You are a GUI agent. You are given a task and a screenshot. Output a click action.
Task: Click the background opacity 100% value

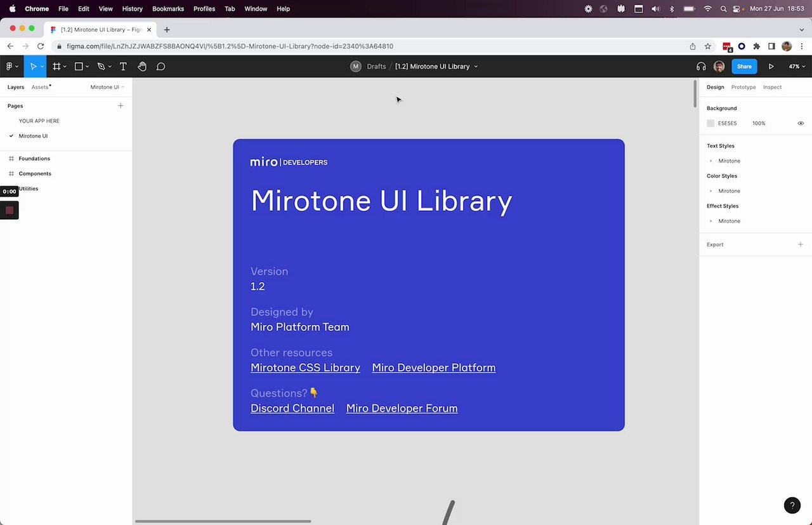(759, 123)
